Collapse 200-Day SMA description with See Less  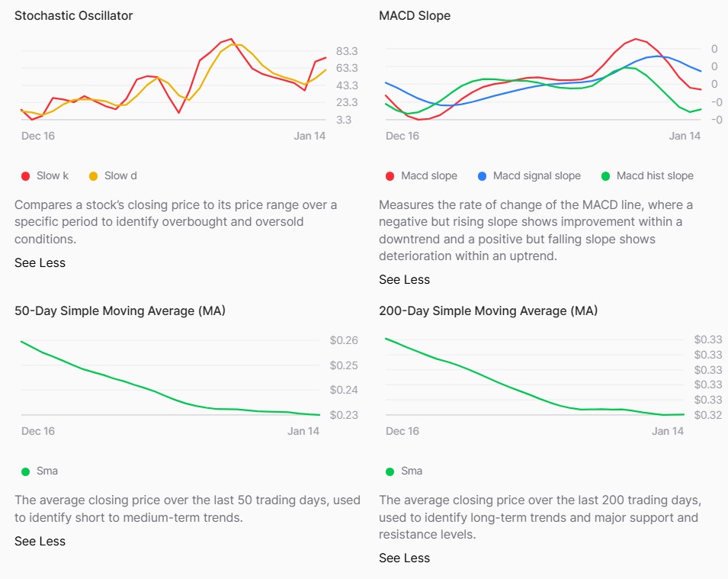(404, 558)
